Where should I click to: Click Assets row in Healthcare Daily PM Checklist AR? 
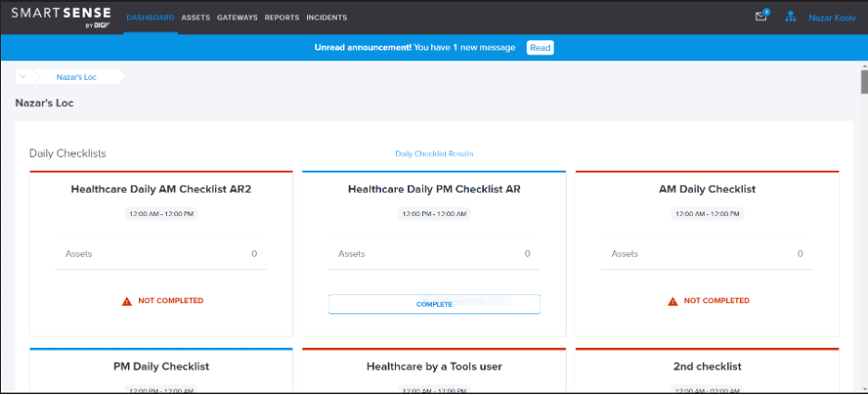[x=434, y=254]
